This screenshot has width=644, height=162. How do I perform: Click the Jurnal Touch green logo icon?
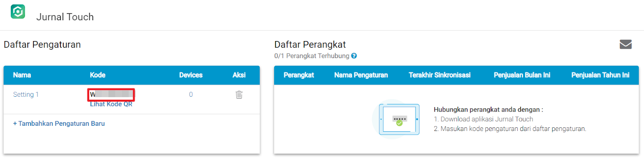coord(18,12)
